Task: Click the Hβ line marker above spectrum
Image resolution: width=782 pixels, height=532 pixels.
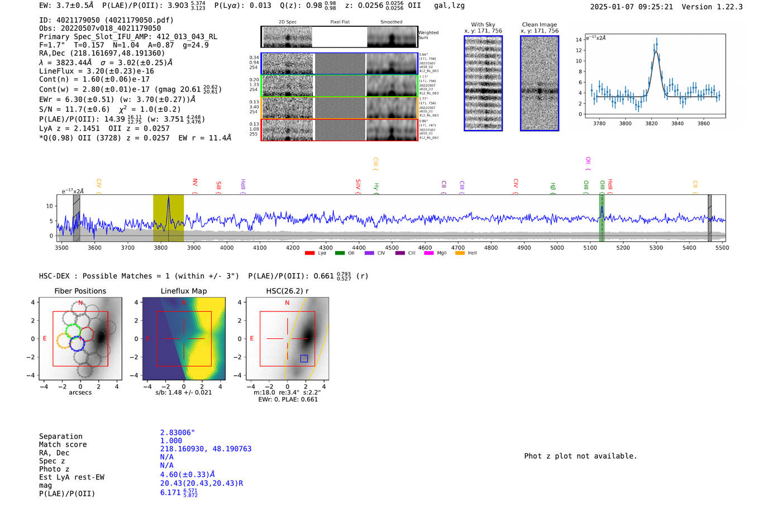Action: (553, 188)
